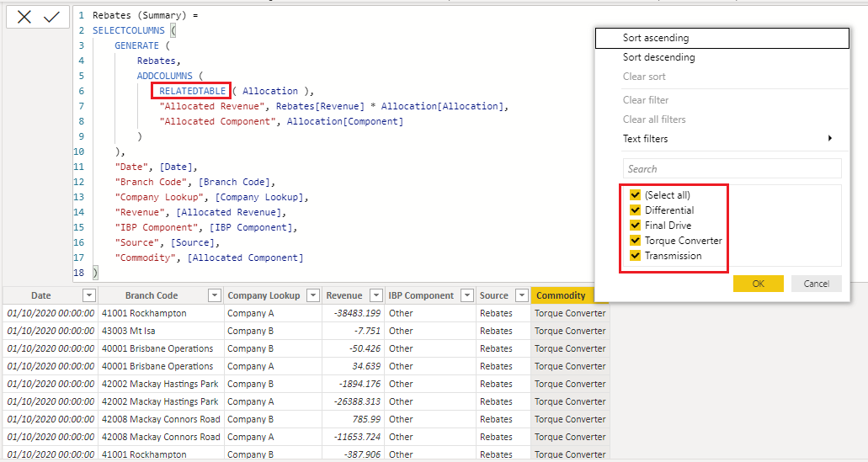Click [Company Lookup] reference on line 13
868x462 pixels.
[259, 197]
